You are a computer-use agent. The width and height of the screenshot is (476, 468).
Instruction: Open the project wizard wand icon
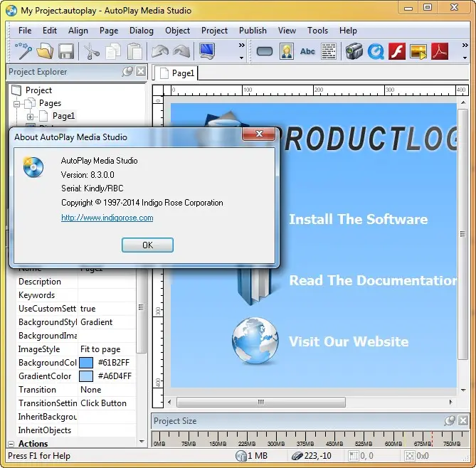pos(23,51)
